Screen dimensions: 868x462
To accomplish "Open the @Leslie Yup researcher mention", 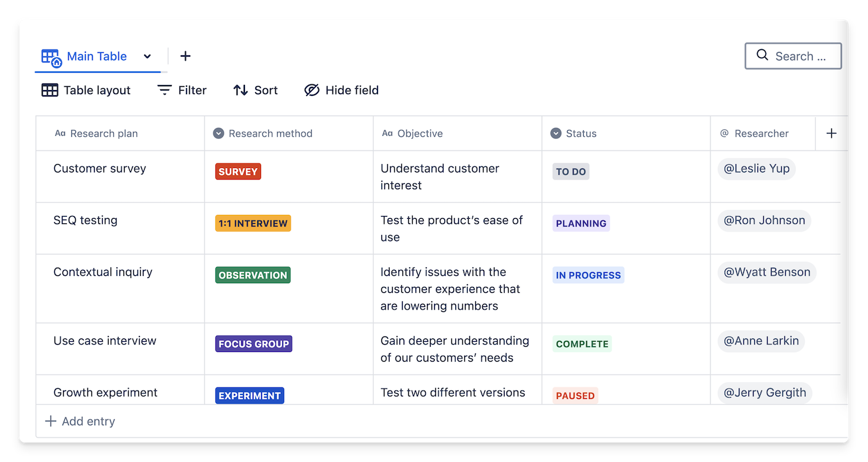I will 757,169.
